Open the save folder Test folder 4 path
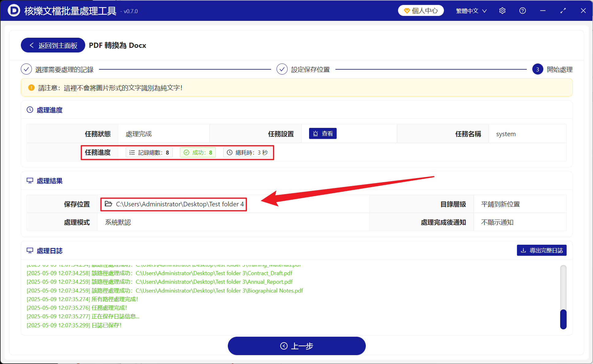Screen dimensions: 593x364 coord(180,204)
